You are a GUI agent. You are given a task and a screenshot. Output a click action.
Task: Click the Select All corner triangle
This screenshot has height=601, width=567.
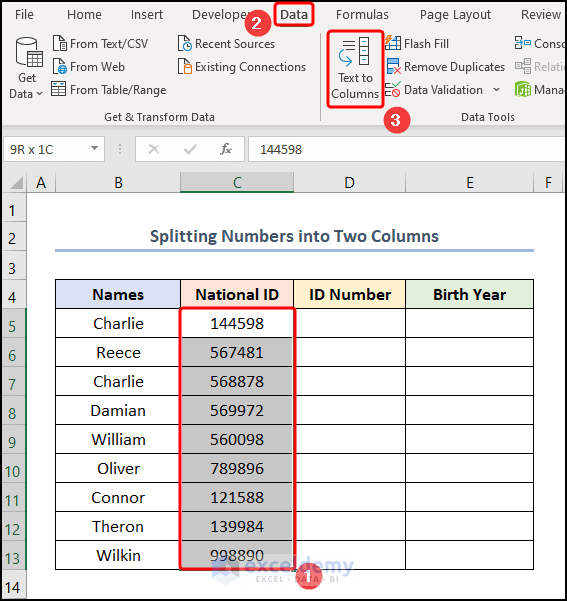point(16,183)
